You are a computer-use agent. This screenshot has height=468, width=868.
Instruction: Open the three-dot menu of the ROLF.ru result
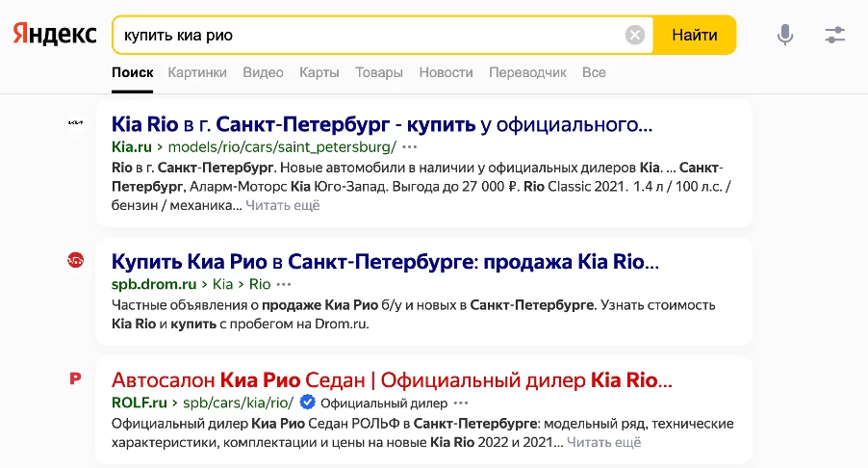tap(461, 403)
